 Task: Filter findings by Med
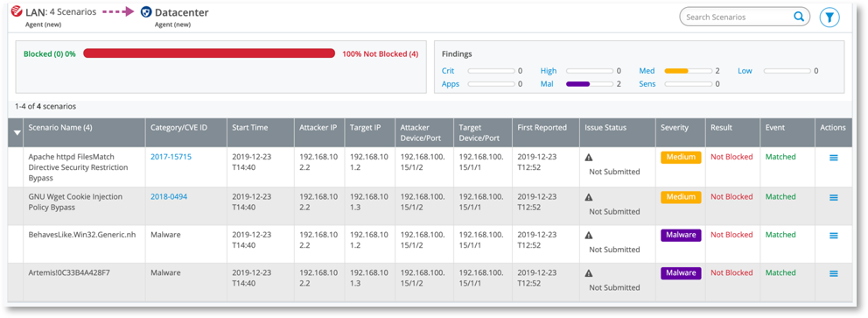647,71
